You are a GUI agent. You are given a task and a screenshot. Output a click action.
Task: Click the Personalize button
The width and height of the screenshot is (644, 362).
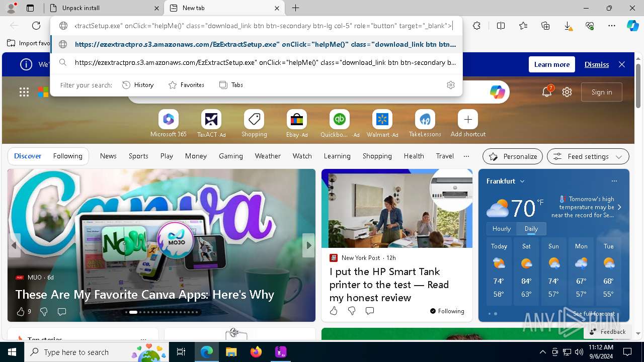tap(513, 156)
